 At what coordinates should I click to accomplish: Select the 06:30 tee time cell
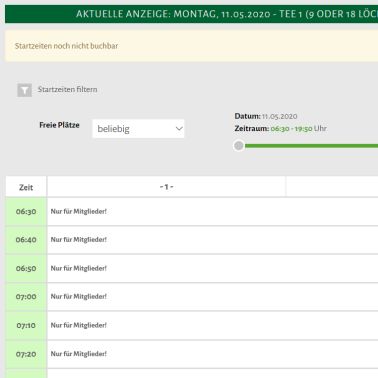click(26, 212)
